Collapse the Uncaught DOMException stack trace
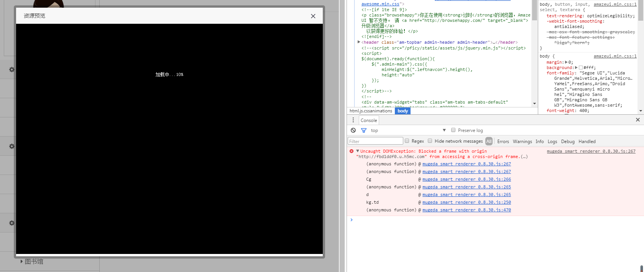The height and width of the screenshot is (272, 644). point(358,151)
